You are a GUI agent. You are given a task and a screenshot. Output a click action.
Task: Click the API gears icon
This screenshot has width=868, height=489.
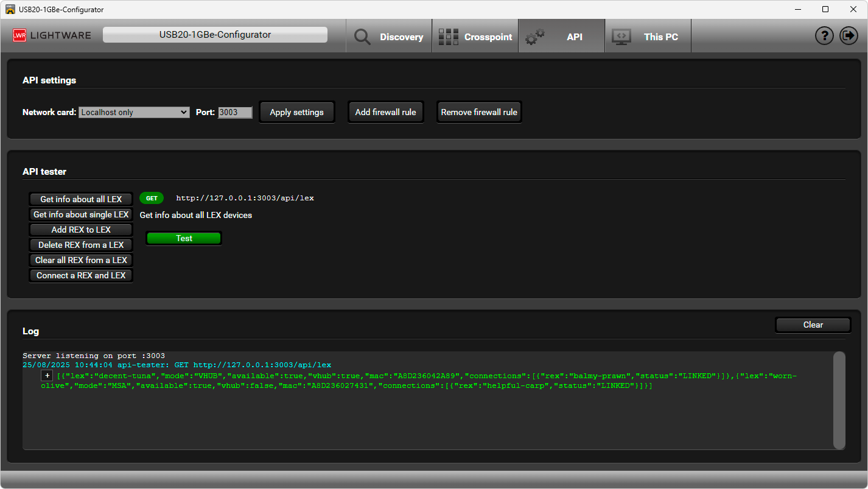[535, 37]
